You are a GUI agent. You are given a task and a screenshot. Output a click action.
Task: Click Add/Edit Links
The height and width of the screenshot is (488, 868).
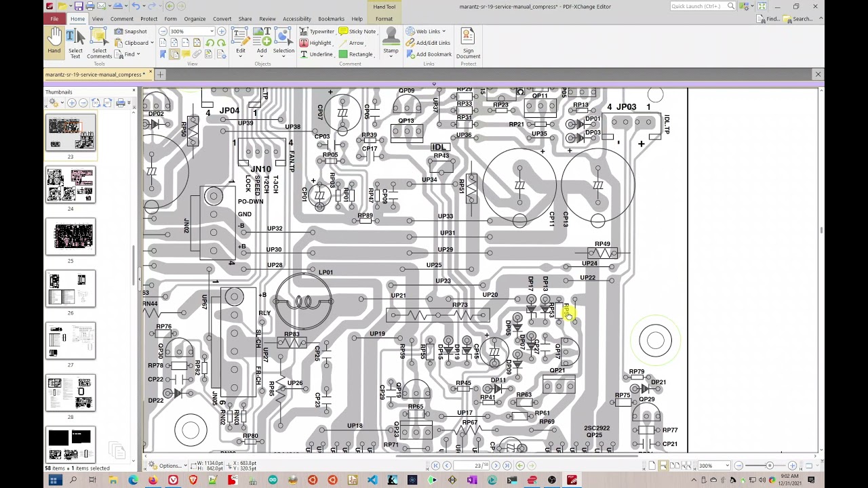(x=429, y=43)
